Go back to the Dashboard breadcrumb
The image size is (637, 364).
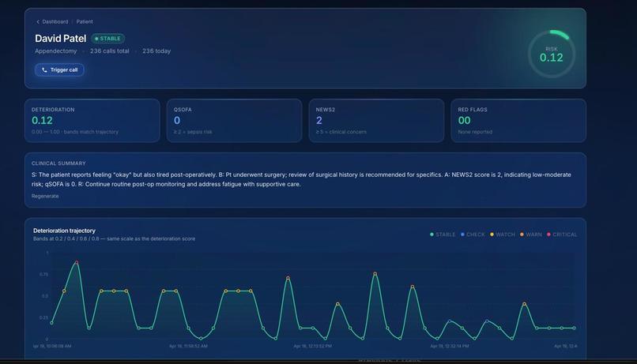(x=55, y=22)
